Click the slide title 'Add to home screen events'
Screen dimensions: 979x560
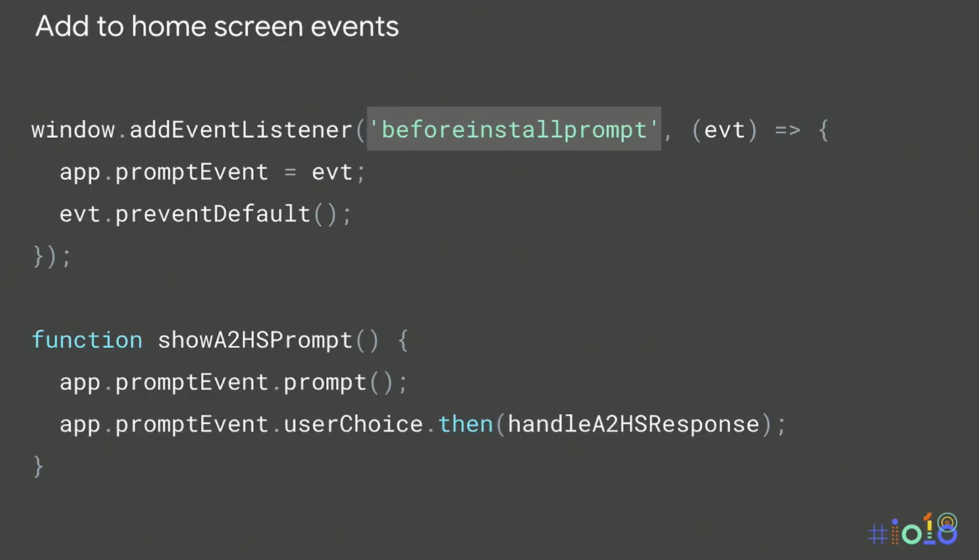[x=217, y=27]
